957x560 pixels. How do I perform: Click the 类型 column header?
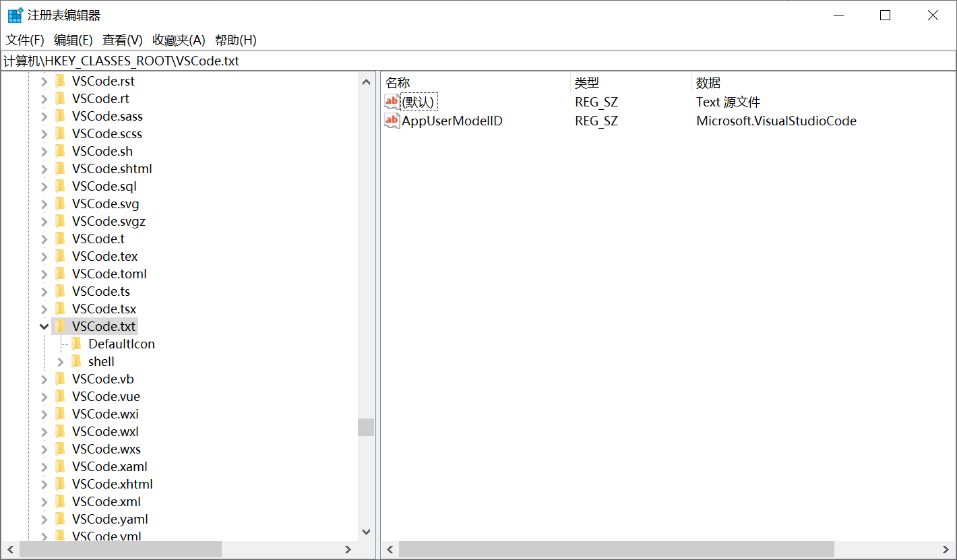[631, 83]
